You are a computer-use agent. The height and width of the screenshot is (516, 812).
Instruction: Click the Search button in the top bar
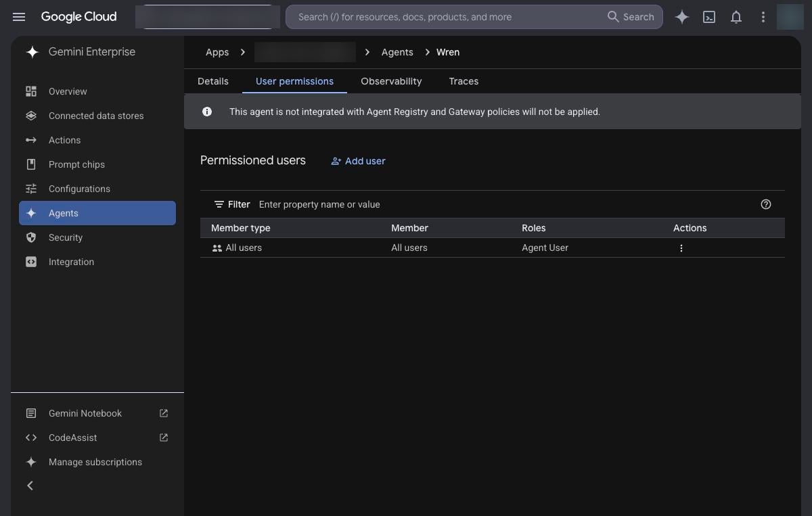point(631,17)
